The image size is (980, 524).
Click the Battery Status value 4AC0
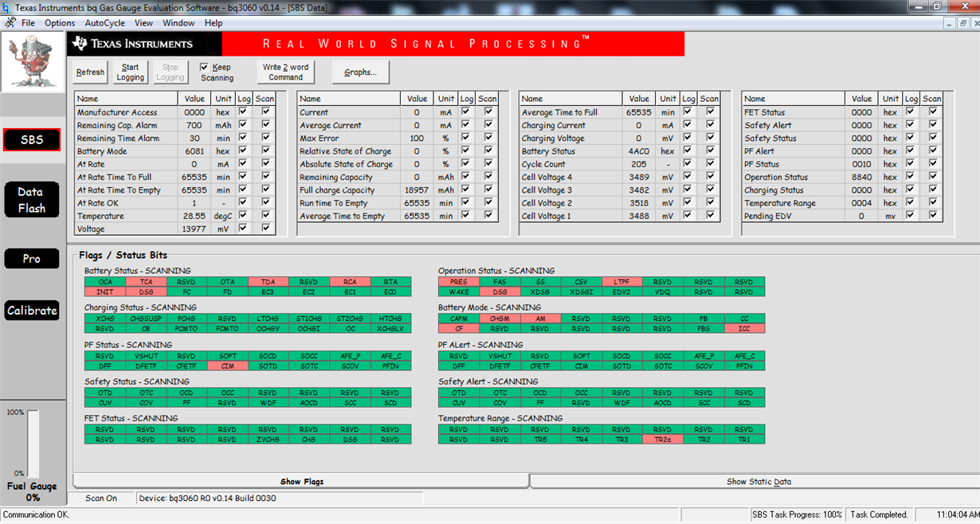point(640,151)
